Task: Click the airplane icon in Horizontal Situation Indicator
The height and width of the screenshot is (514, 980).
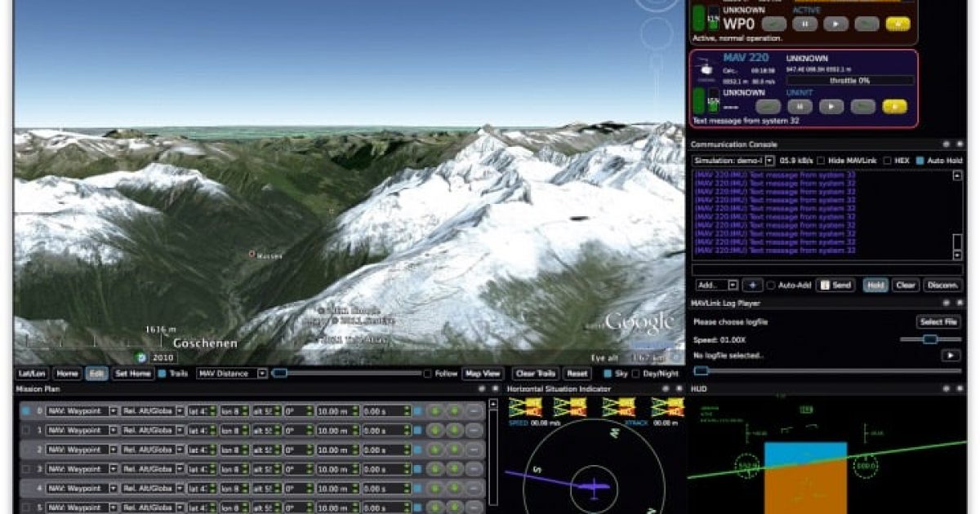Action: pyautogui.click(x=594, y=487)
